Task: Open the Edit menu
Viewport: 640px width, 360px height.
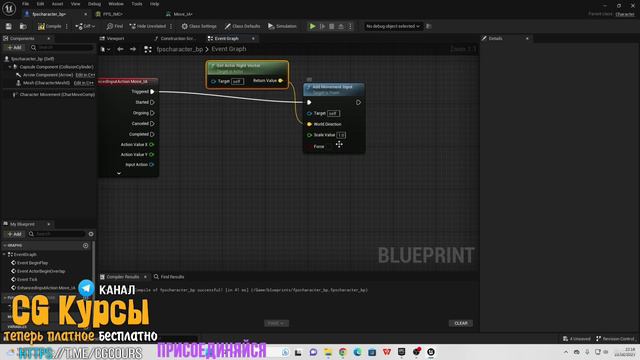Action: 40,4
